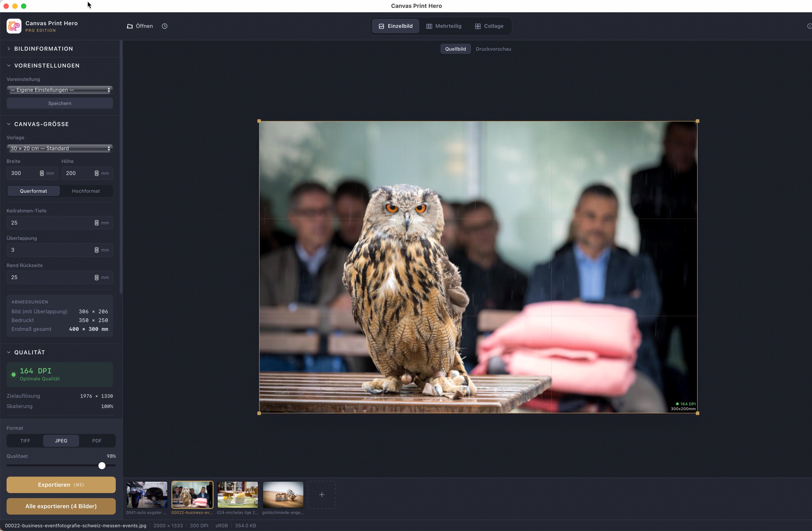Click the Exportieren button

click(x=61, y=485)
